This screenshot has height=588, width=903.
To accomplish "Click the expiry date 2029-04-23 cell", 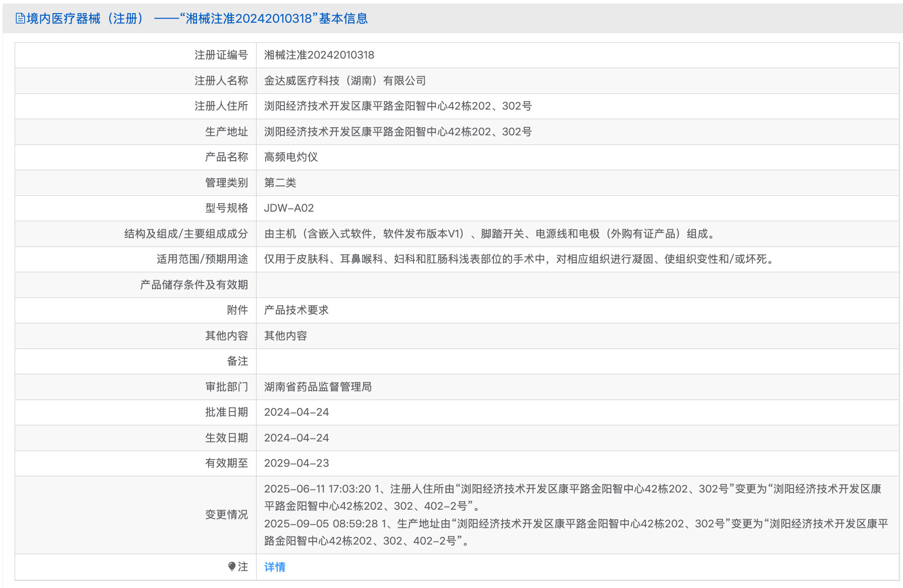I will [x=296, y=463].
